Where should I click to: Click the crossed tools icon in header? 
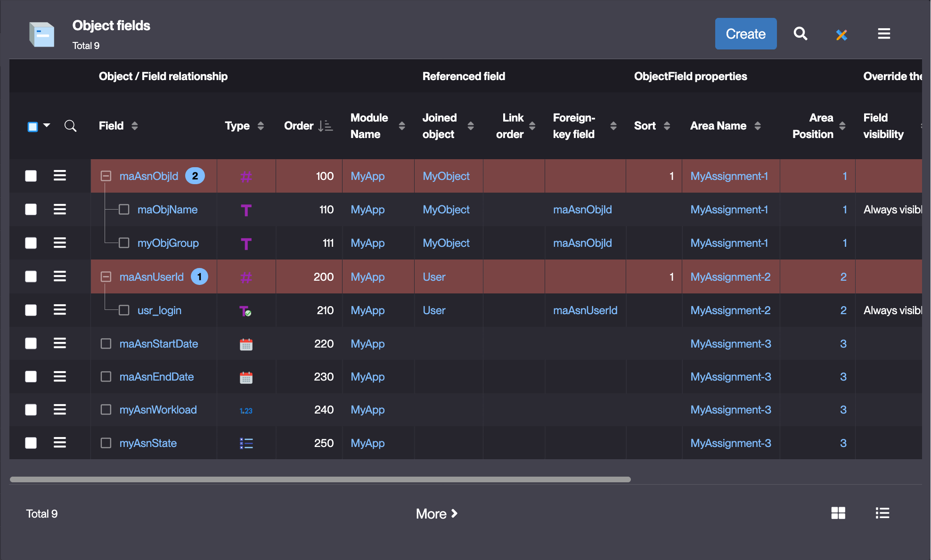pos(841,34)
